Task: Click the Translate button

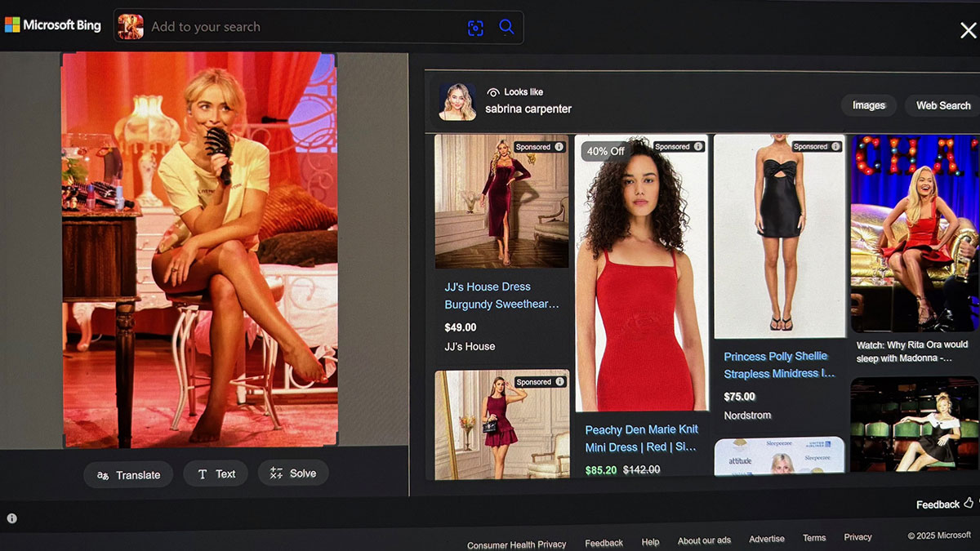Action: pos(128,475)
